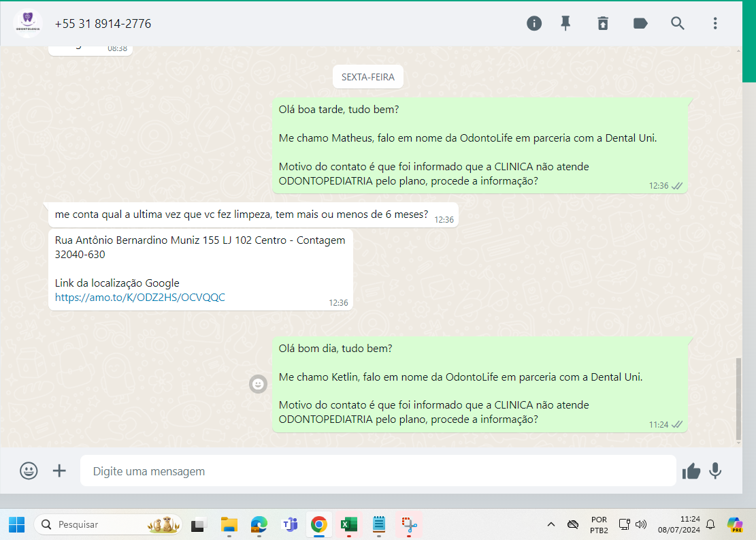Open Excel from taskbar
Viewport: 756px width, 540px height.
click(x=348, y=524)
